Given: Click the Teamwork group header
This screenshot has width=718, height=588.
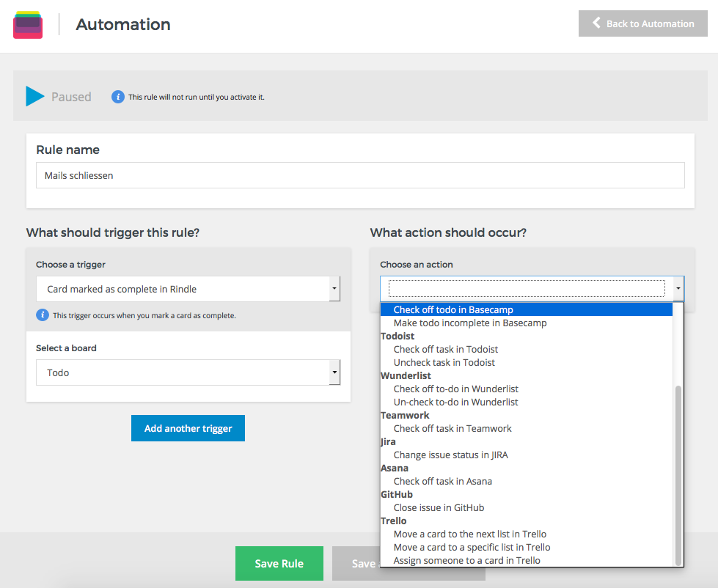Looking at the screenshot, I should tap(406, 416).
